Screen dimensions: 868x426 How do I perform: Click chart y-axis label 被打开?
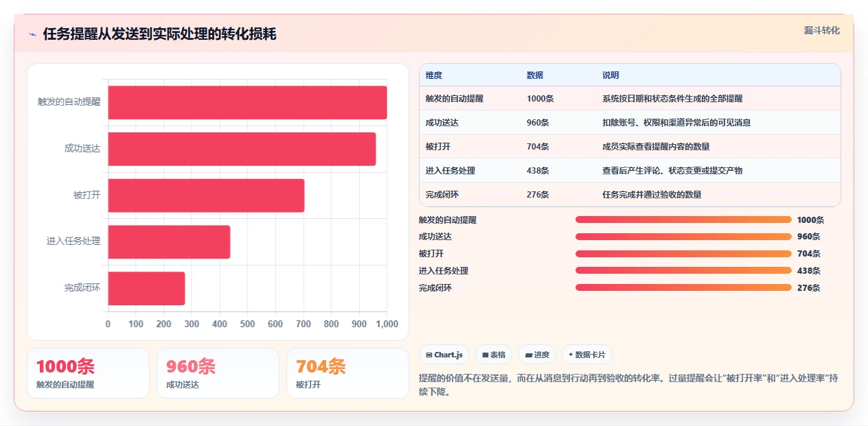[x=87, y=195]
